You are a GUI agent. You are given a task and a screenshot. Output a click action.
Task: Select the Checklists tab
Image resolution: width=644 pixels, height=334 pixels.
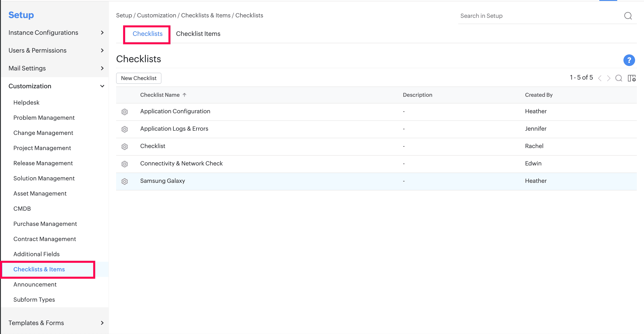tap(147, 34)
